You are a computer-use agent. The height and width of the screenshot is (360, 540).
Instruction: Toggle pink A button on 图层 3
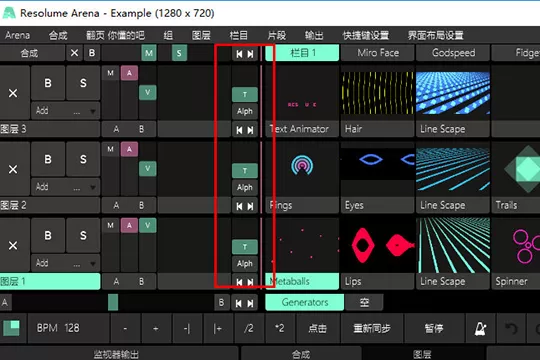(x=129, y=73)
